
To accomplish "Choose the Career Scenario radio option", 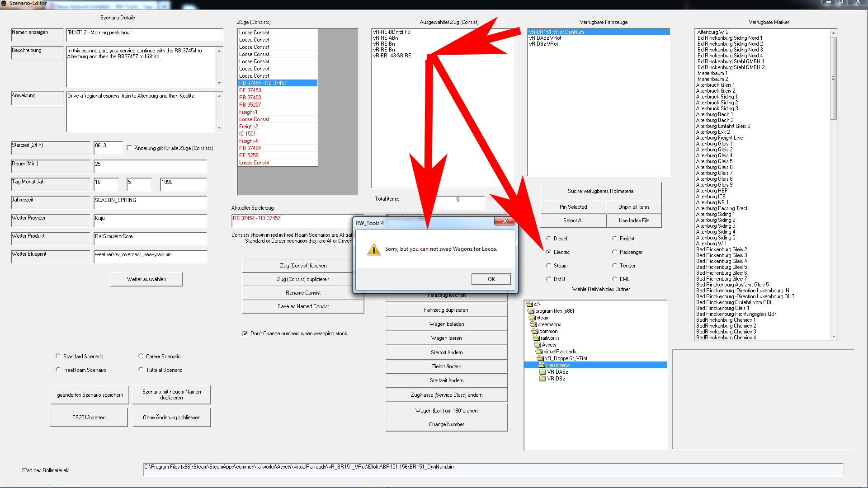I will tap(141, 357).
